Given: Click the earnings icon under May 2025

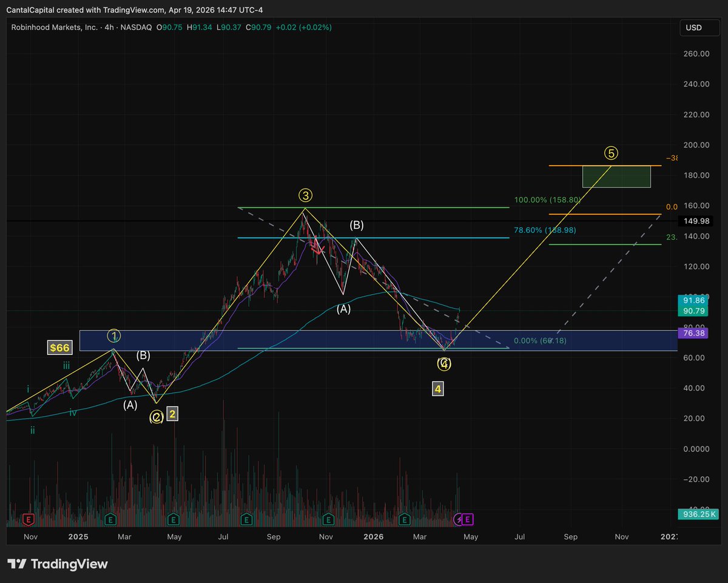Looking at the screenshot, I should [x=174, y=520].
